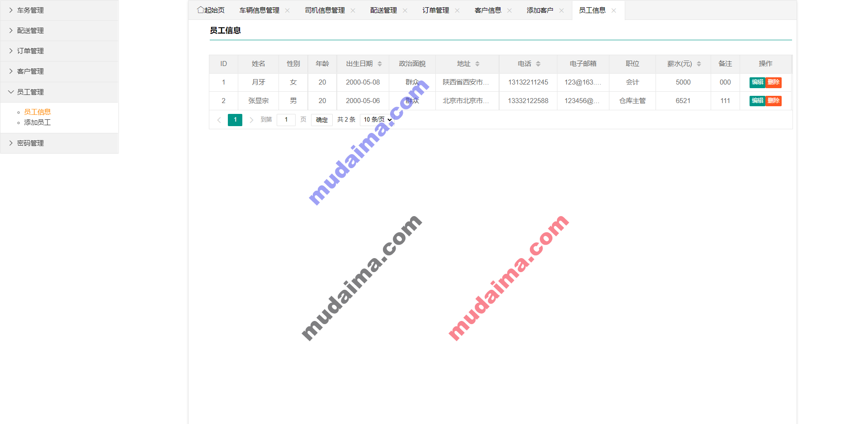The height and width of the screenshot is (424, 868).
Task: Expand 客户管理 sidebar menu
Action: click(59, 71)
